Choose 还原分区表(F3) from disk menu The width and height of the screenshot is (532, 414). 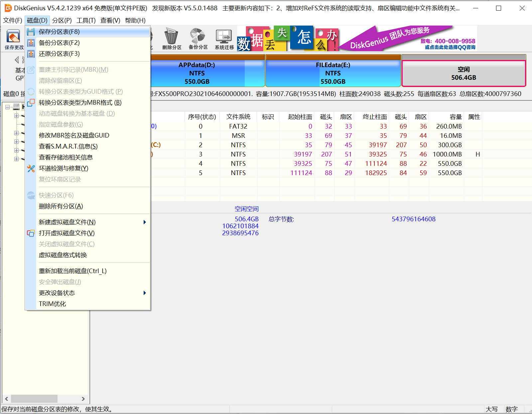click(x=88, y=54)
